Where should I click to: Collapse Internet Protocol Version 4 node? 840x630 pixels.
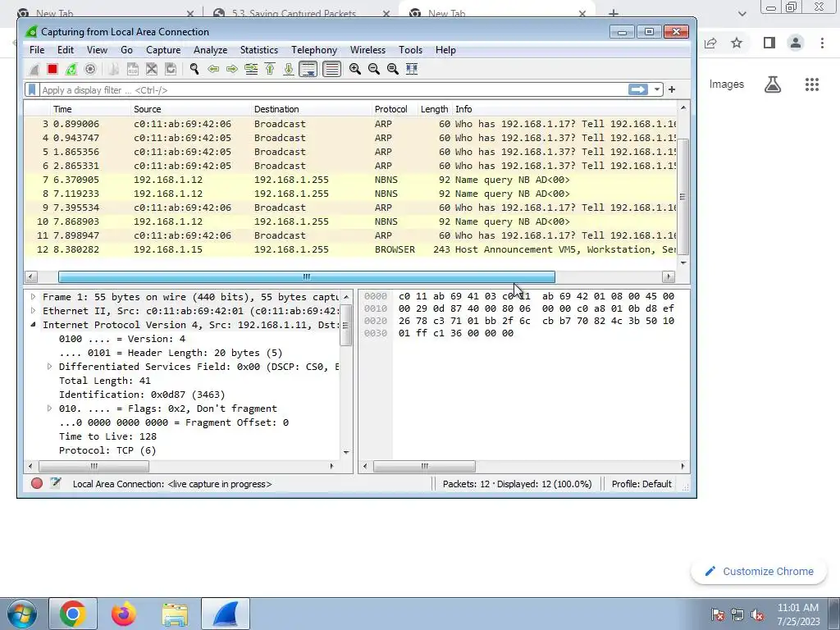point(33,324)
